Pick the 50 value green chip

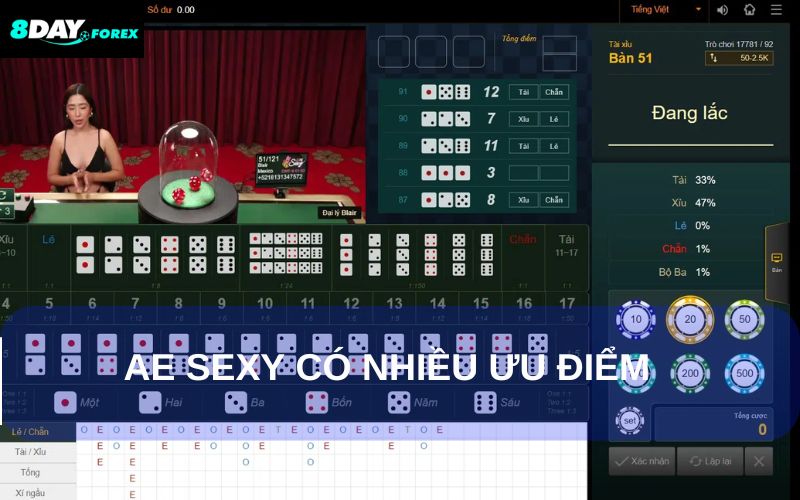pos(744,320)
